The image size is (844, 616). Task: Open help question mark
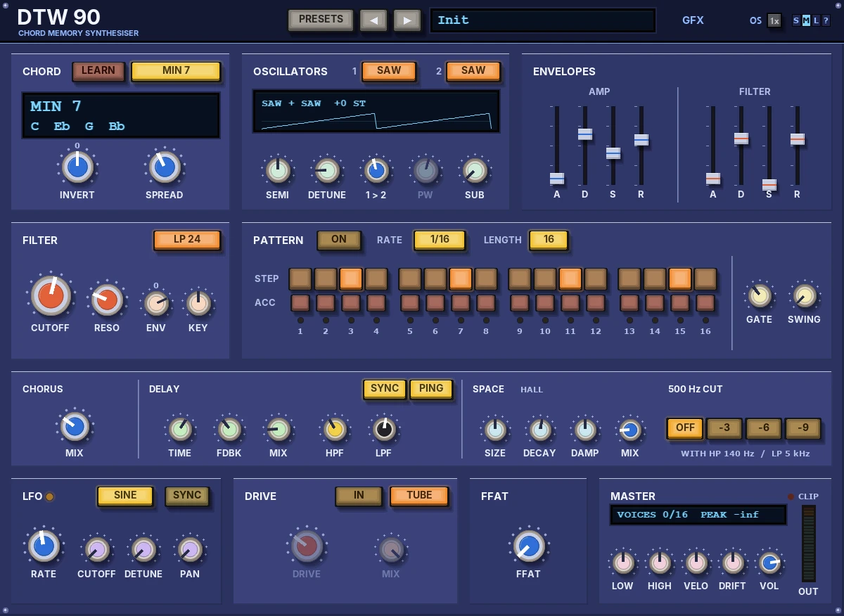[x=826, y=20]
